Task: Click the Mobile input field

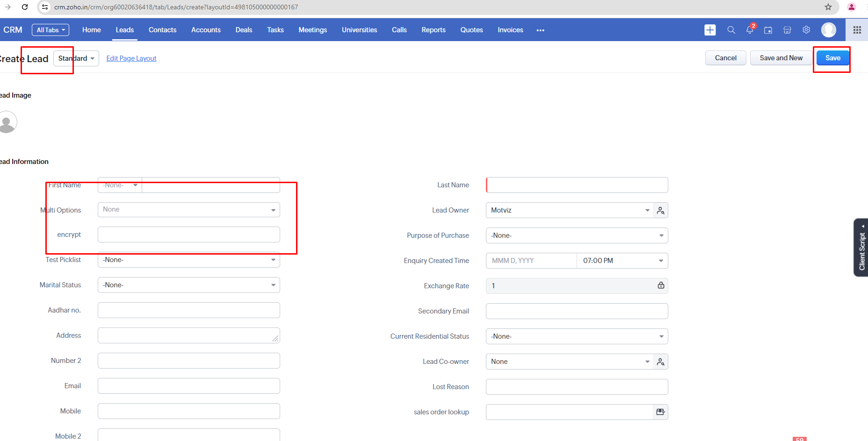Action: (x=189, y=411)
